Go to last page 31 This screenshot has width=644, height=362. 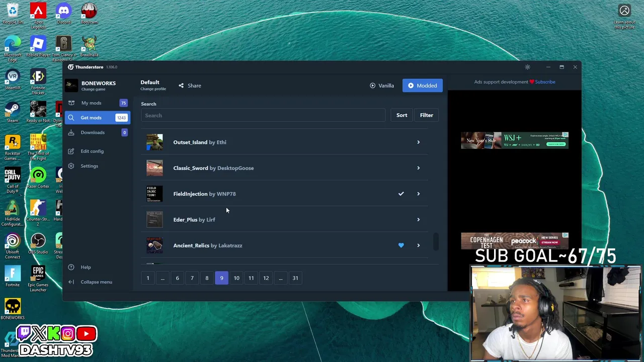click(295, 278)
